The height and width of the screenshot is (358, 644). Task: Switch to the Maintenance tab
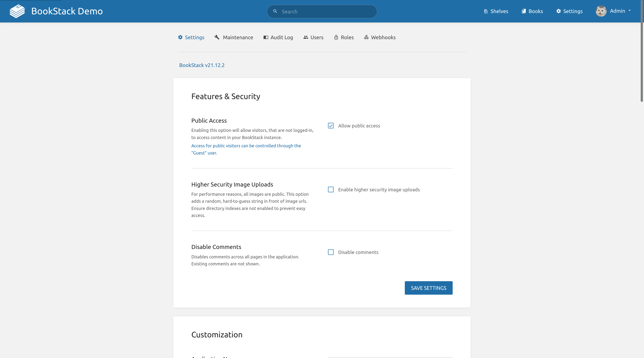click(238, 37)
